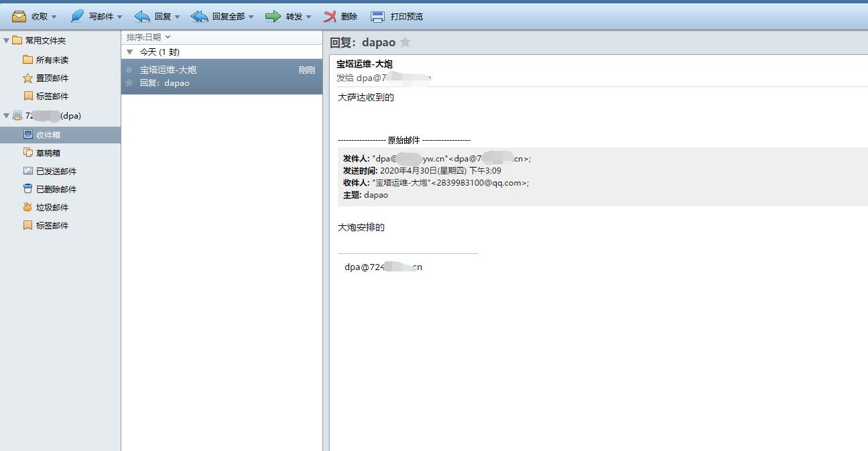This screenshot has width=868, height=451.
Task: Collapse the (dpa) account tree node
Action: point(7,115)
